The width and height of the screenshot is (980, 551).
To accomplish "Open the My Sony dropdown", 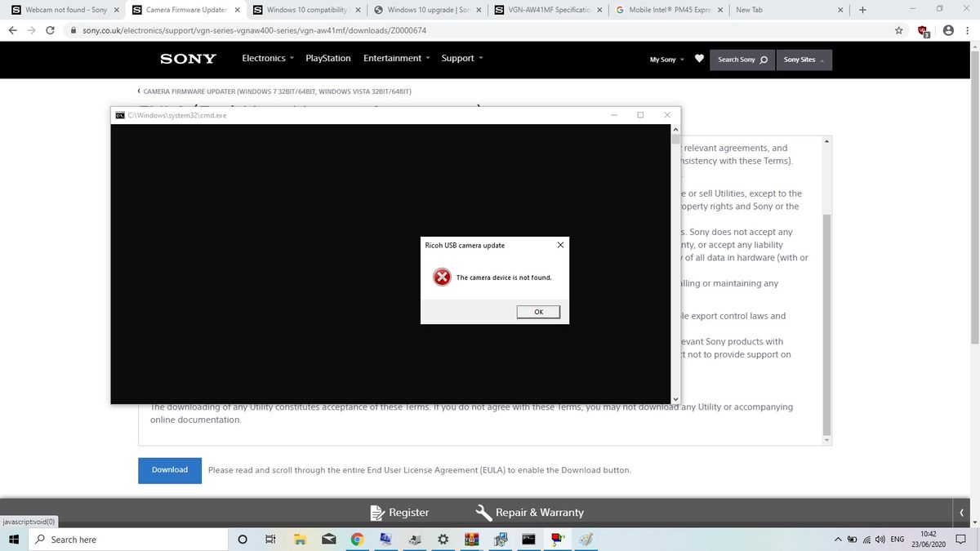I will [666, 60].
